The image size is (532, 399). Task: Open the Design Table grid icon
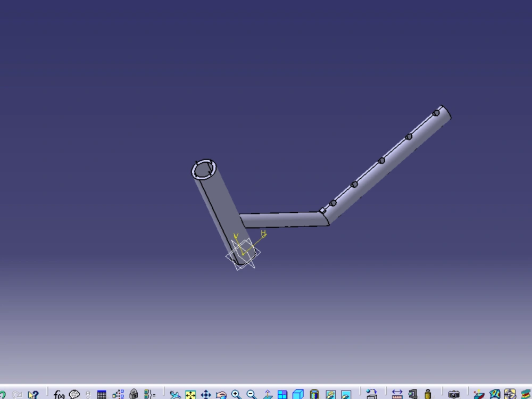pos(102,395)
